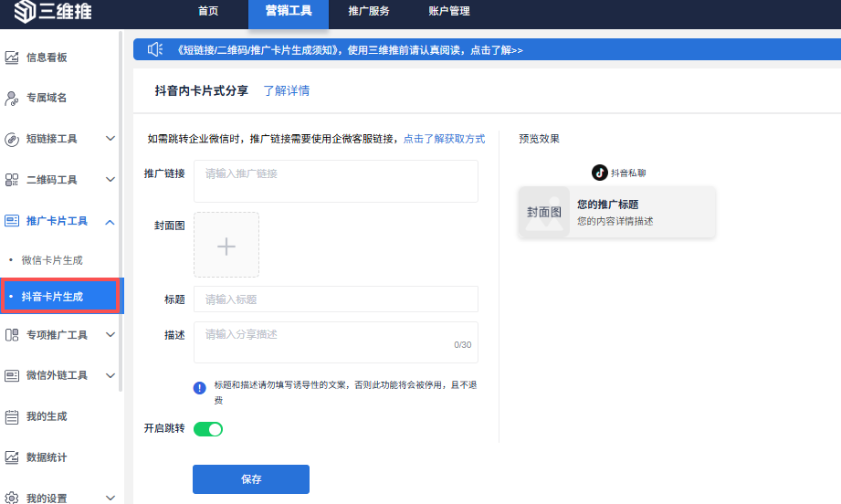
Task: Click the 三维推 logo icon
Action: click(25, 12)
